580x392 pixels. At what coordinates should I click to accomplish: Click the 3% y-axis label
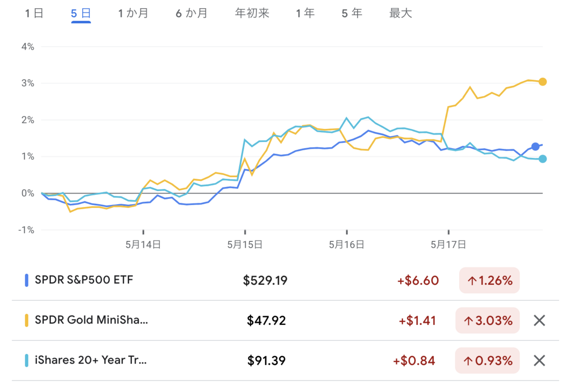tap(28, 84)
